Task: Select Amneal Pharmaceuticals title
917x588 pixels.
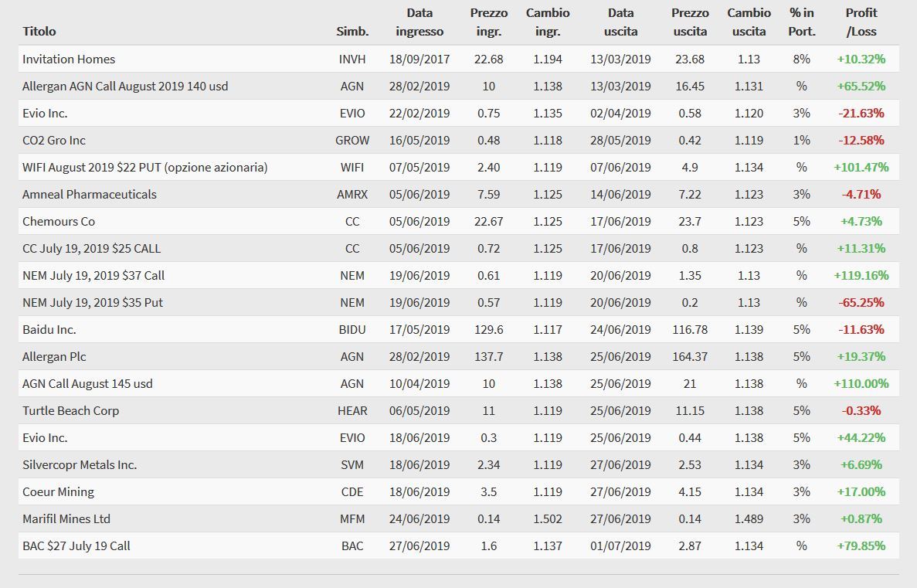Action: (x=90, y=194)
